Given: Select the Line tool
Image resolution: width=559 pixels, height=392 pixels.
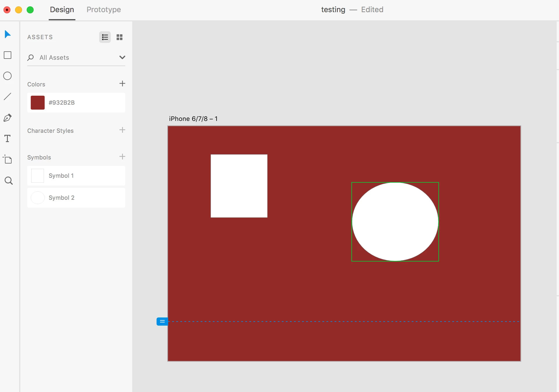Looking at the screenshot, I should click(x=8, y=97).
